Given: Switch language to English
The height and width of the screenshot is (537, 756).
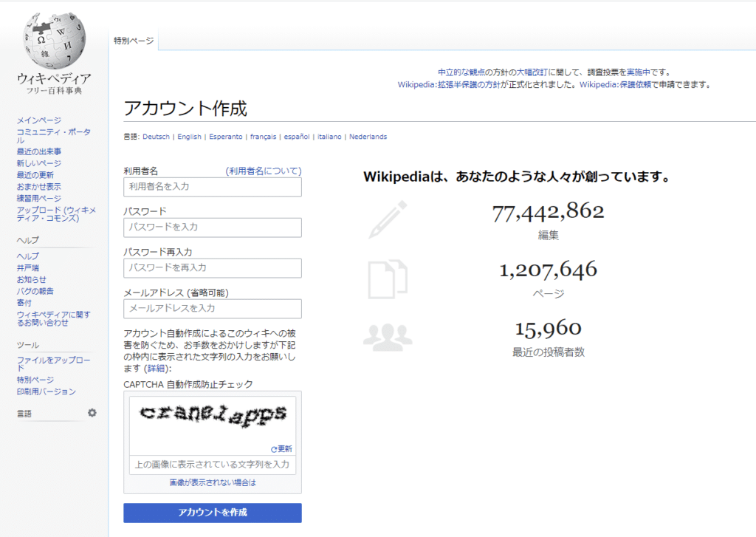Looking at the screenshot, I should (x=190, y=137).
